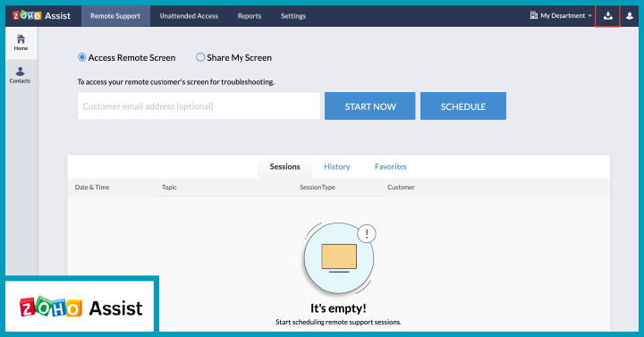Click the Topic column header
The width and height of the screenshot is (644, 337).
[x=169, y=187]
